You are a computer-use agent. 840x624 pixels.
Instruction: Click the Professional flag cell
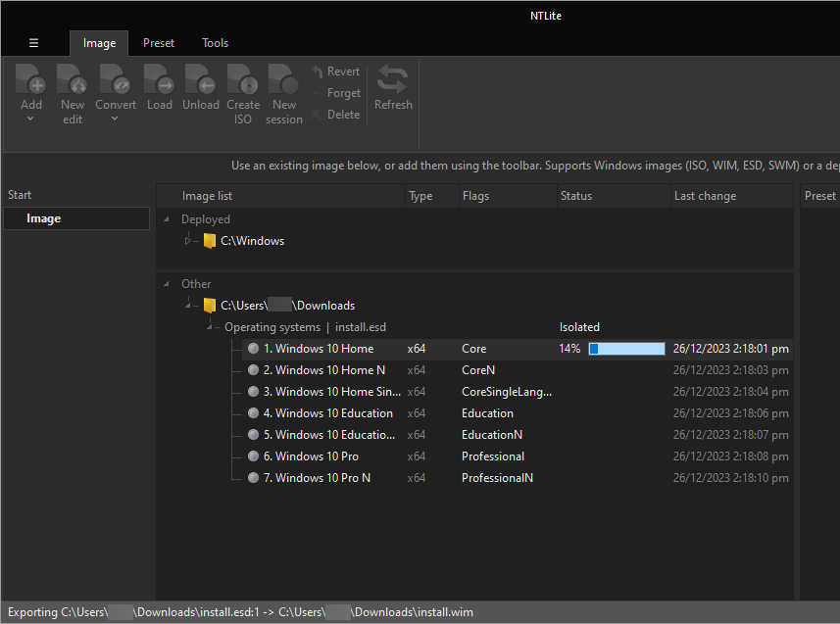click(x=493, y=456)
